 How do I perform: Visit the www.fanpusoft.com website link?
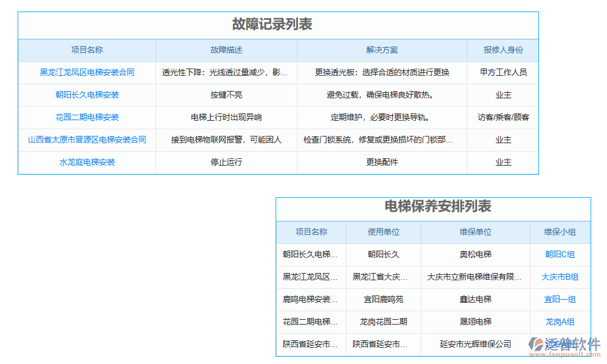click(565, 352)
